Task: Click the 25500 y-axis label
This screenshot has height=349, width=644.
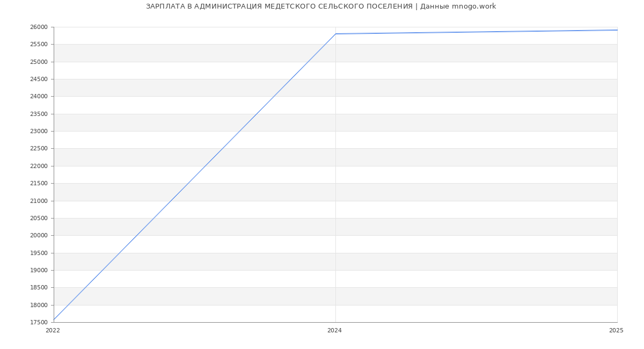Action: click(39, 44)
